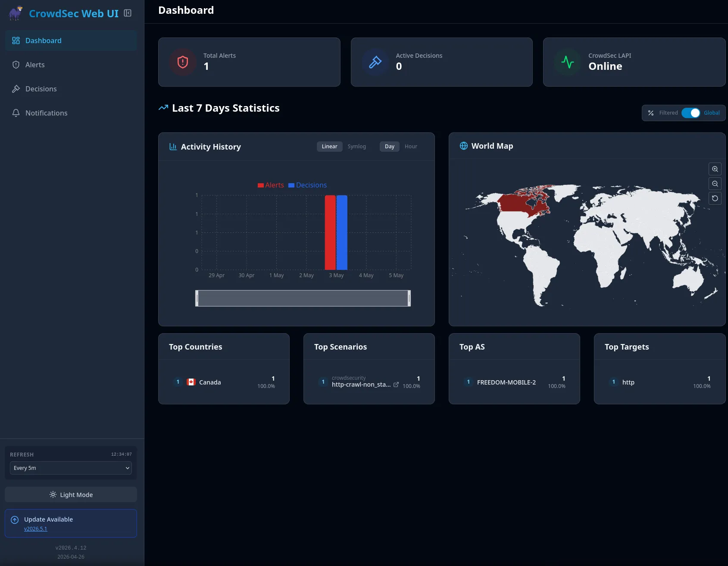The image size is (728, 566).
Task: Collapse the sidebar using the panel icon
Action: pyautogui.click(x=128, y=13)
